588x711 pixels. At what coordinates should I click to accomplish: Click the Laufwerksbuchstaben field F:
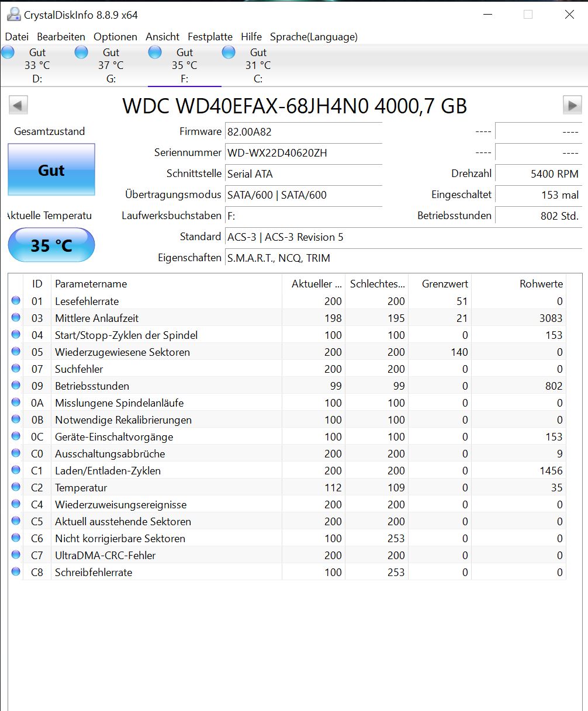pos(304,216)
